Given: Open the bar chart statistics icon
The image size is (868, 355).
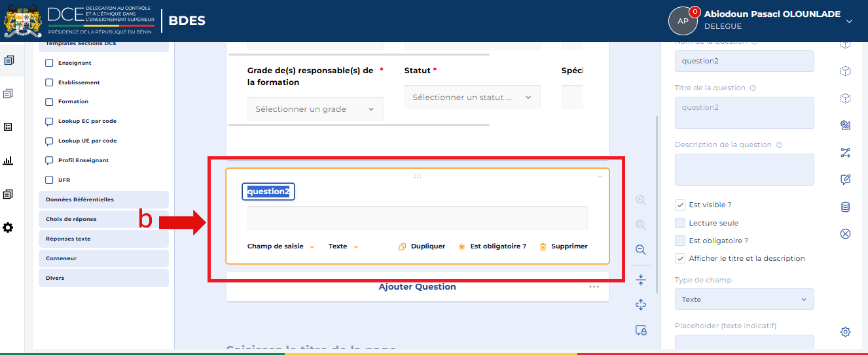Looking at the screenshot, I should coord(9,160).
